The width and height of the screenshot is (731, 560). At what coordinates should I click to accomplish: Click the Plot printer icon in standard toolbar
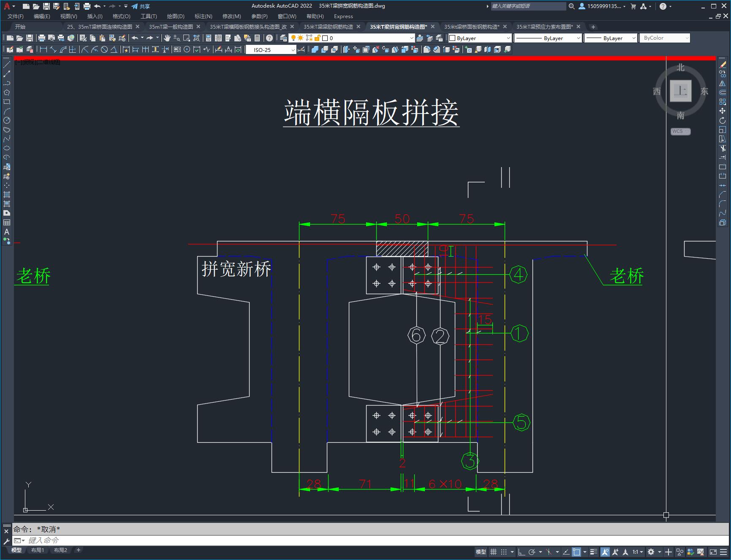41,38
